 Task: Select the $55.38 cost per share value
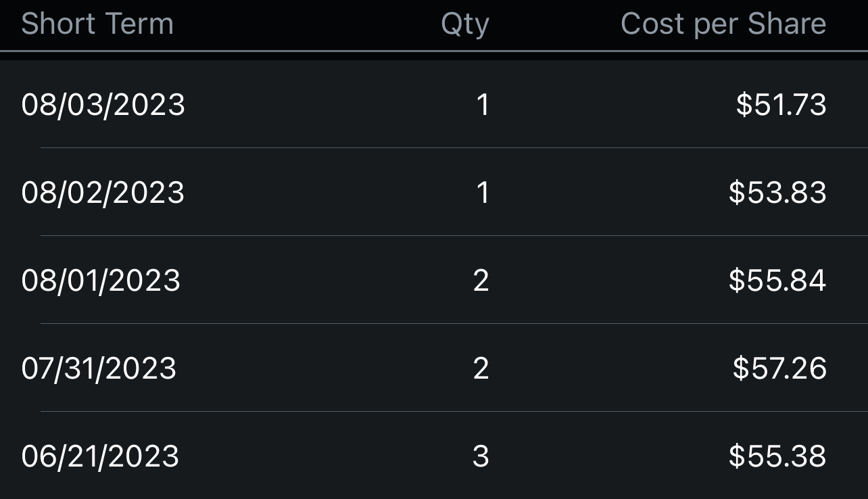pyautogui.click(x=777, y=456)
